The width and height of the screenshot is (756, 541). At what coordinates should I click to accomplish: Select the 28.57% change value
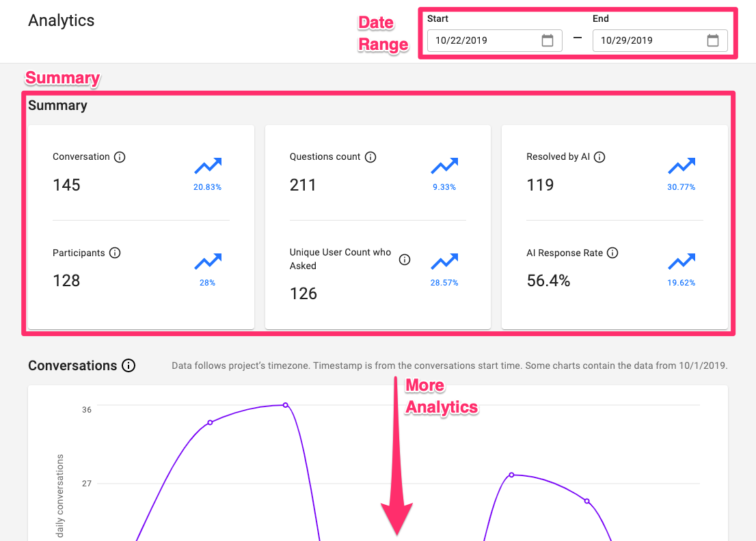tap(444, 283)
